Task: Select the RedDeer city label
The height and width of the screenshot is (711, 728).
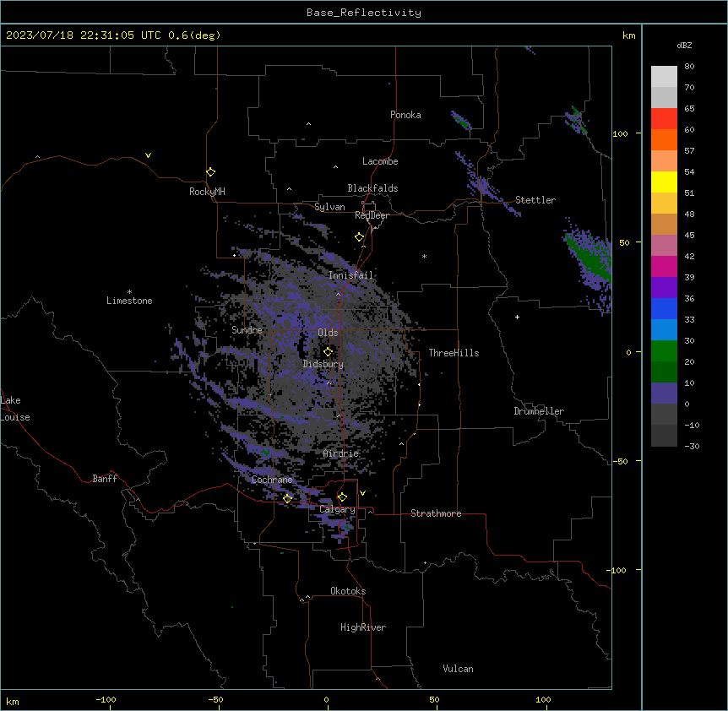Action: [372, 215]
